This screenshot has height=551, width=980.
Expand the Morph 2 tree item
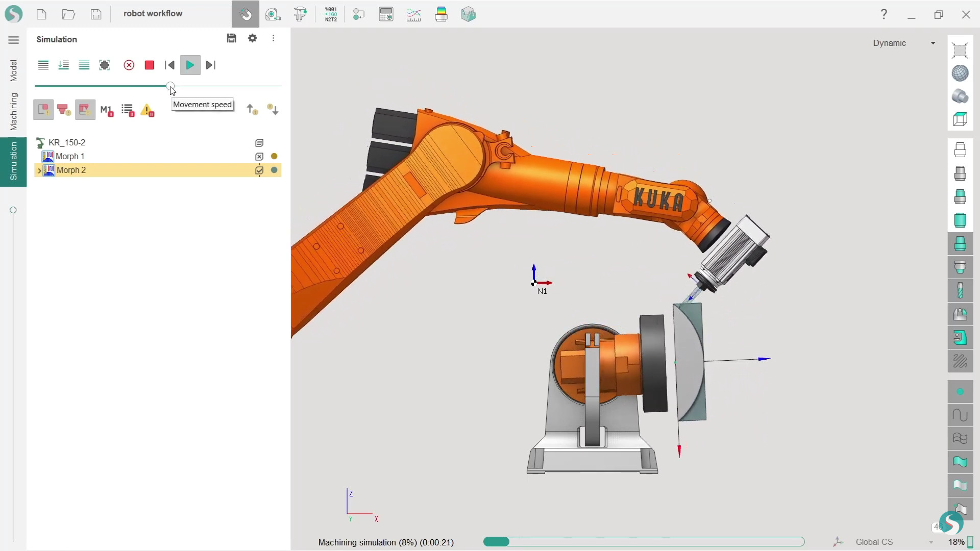pyautogui.click(x=39, y=170)
